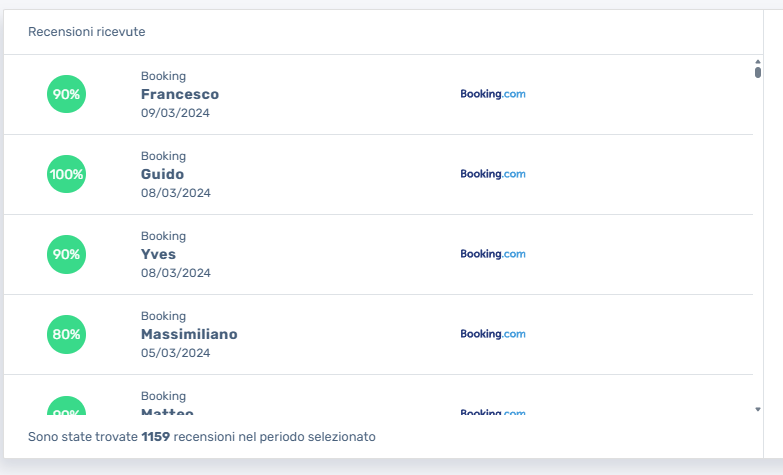Select reviewer name Yves
Image resolution: width=783 pixels, height=475 pixels.
click(x=158, y=254)
